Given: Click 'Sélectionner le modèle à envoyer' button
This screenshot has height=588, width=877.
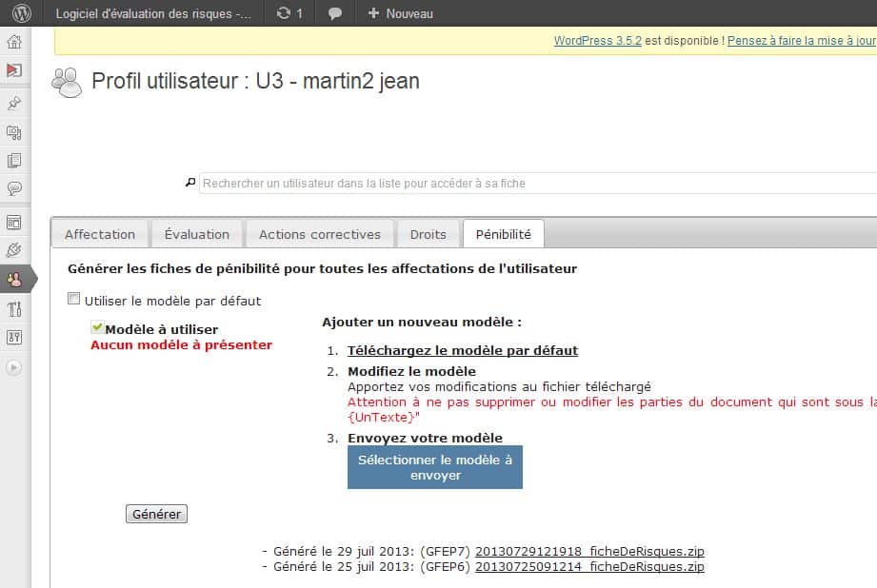Looking at the screenshot, I should click(434, 467).
